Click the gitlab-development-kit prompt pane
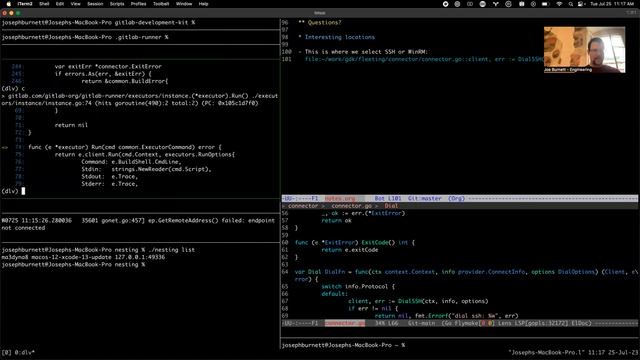The image size is (640, 360). click(98, 22)
